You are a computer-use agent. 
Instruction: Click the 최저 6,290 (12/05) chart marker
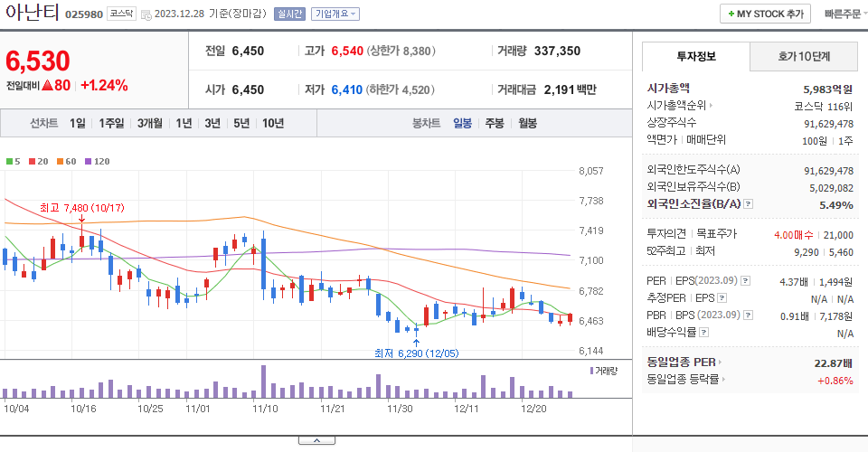[417, 353]
